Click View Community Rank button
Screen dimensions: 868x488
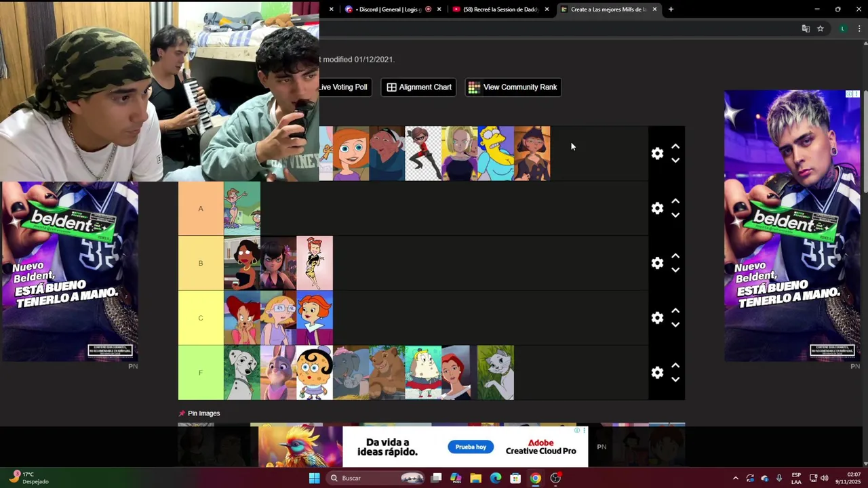513,87
